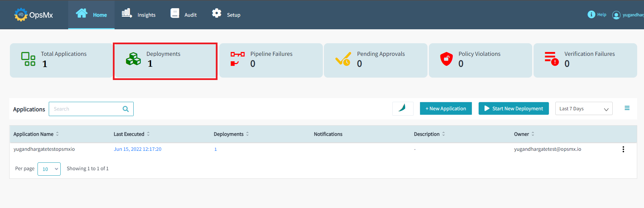Open the Audit tab

(184, 15)
